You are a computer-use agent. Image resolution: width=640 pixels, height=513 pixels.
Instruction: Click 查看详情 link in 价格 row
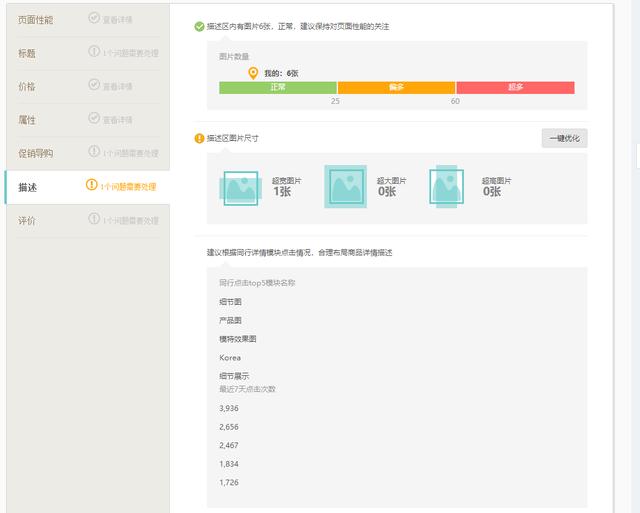point(117,87)
